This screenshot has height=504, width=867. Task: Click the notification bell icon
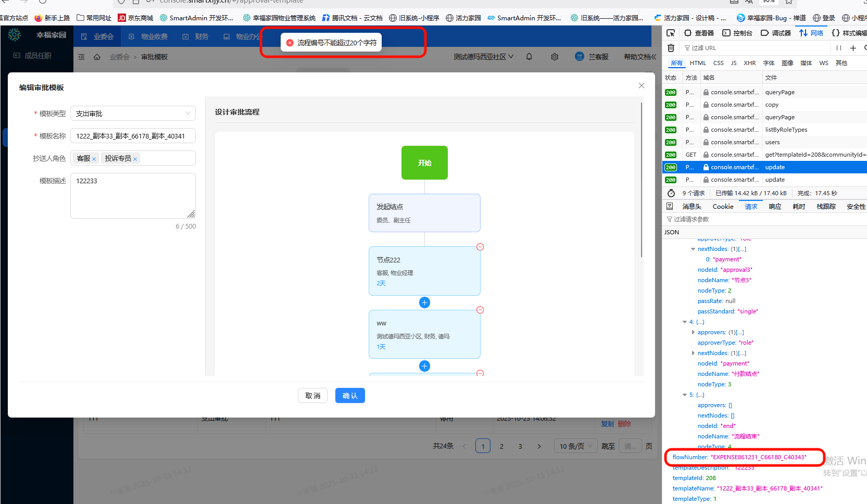click(x=529, y=57)
